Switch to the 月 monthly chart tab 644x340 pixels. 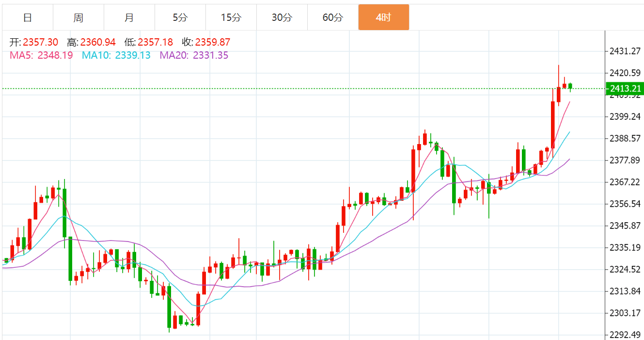(x=129, y=17)
